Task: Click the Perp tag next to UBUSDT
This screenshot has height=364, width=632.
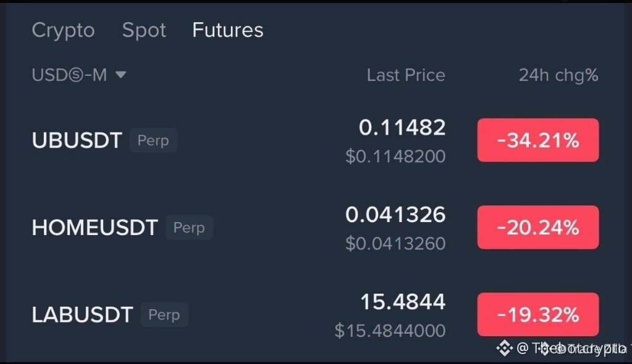Action: pyautogui.click(x=153, y=140)
